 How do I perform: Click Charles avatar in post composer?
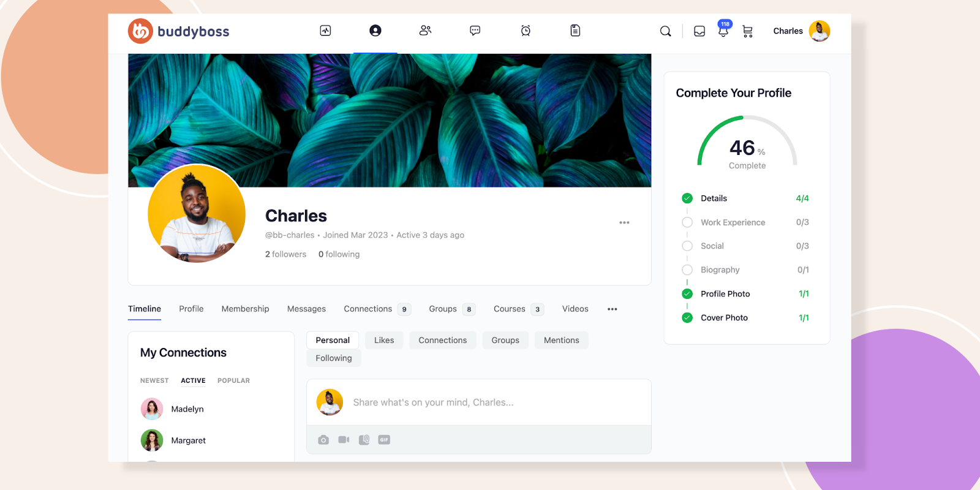(x=330, y=402)
